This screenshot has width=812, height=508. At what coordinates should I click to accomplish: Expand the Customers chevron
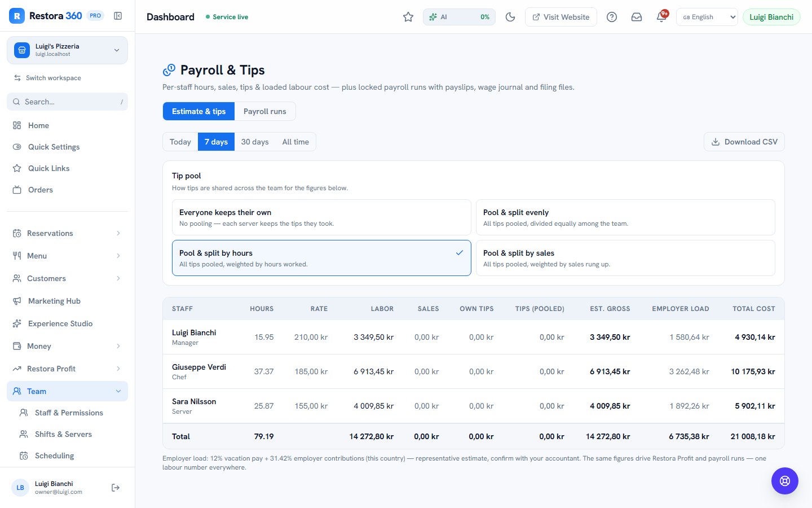coord(118,278)
